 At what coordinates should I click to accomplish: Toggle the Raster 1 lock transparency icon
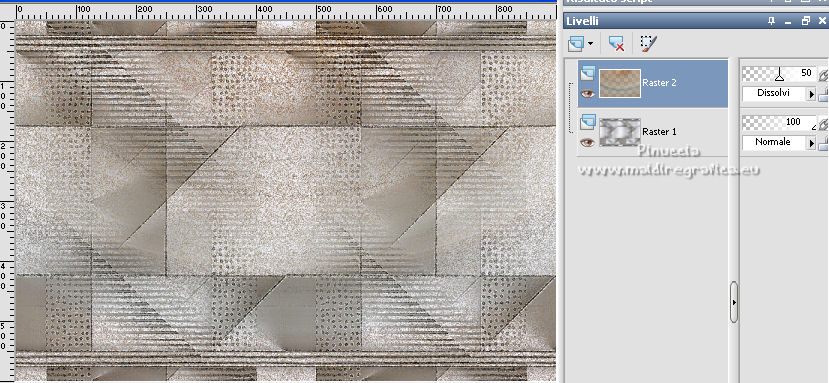click(x=824, y=143)
